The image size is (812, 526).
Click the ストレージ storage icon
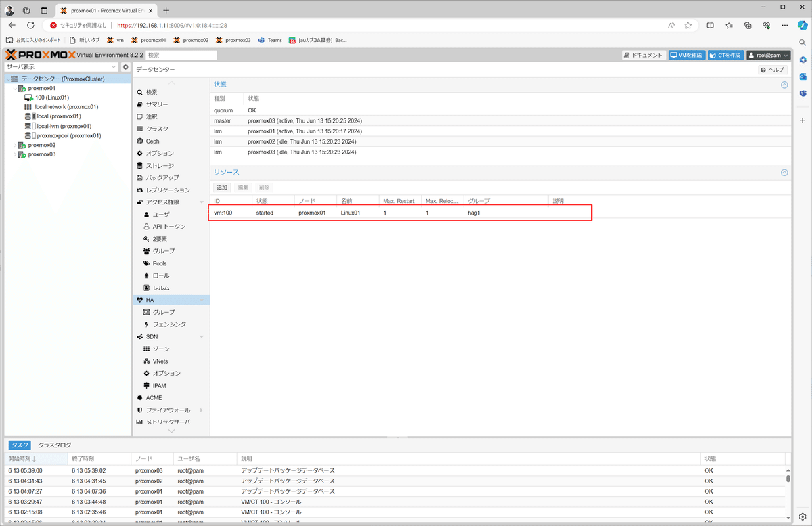(140, 165)
